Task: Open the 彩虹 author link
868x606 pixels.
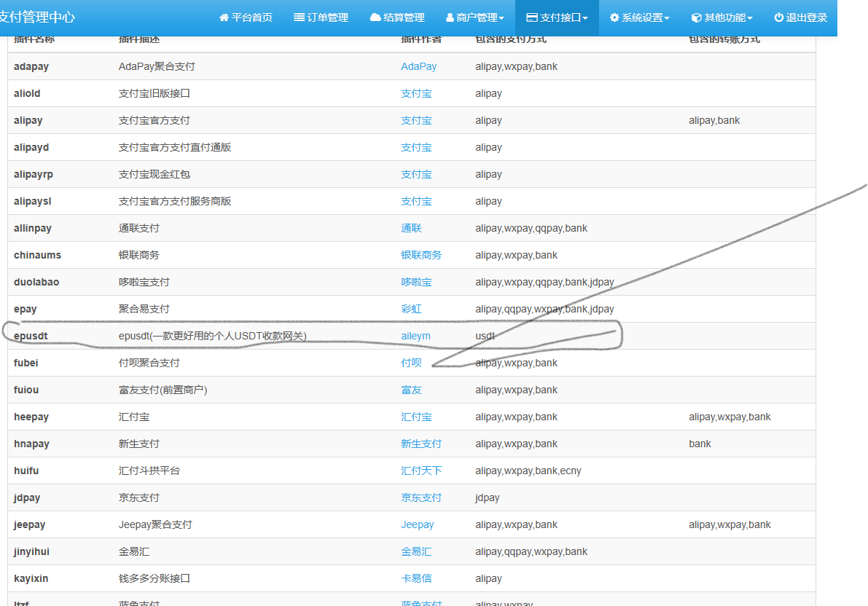Action: pyautogui.click(x=411, y=309)
